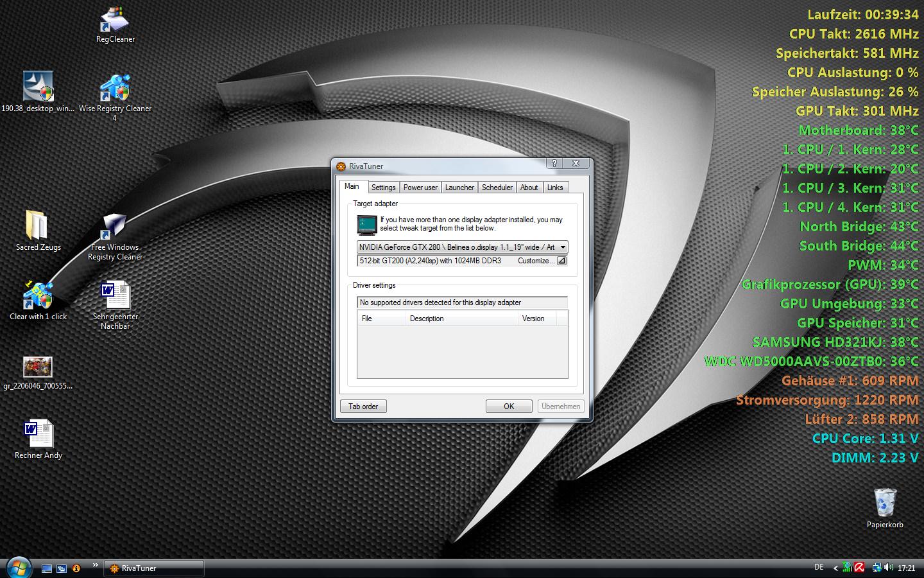Image resolution: width=924 pixels, height=578 pixels.
Task: Click the 'Stromversorgung: 1220 RPM' text
Action: (828, 400)
